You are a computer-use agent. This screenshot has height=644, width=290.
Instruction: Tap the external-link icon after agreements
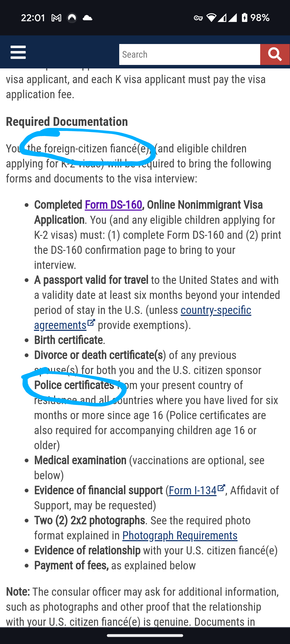91,322
